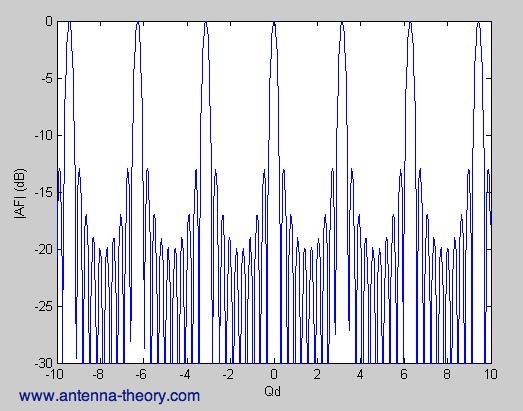This screenshot has height=411, width=523.
Task: Click the main lobe peak at Qd 0
Action: 274,23
